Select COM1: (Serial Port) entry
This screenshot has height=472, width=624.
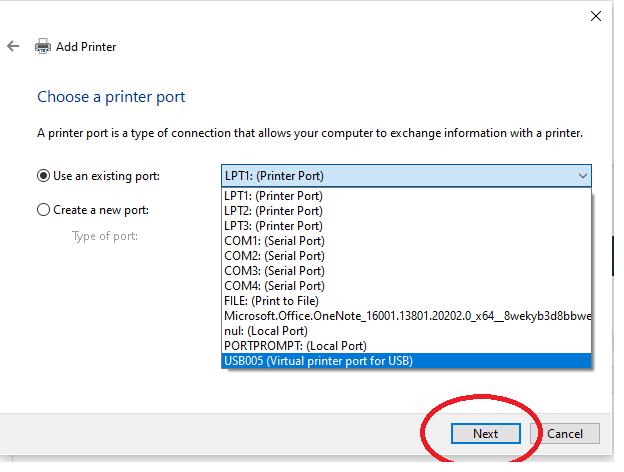[274, 241]
